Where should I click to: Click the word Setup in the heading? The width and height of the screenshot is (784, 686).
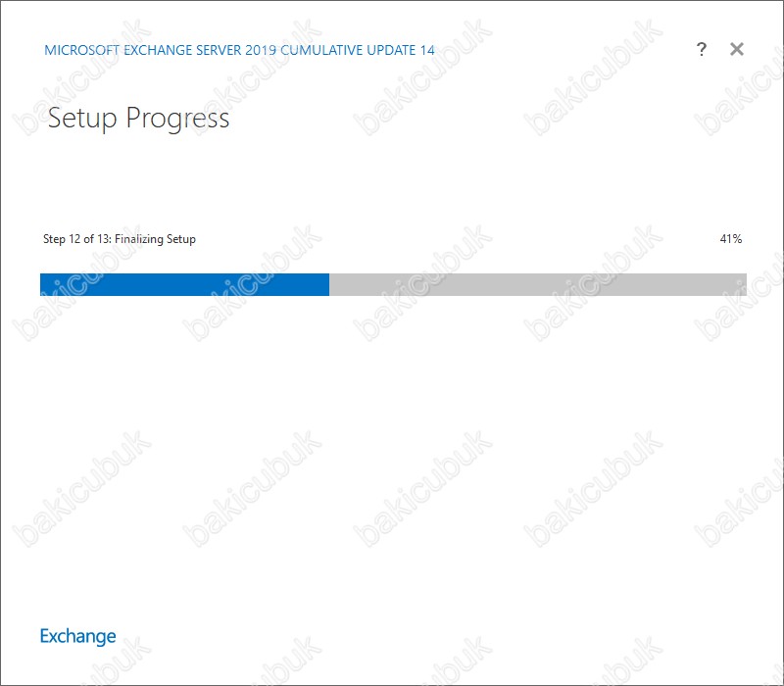[x=82, y=119]
